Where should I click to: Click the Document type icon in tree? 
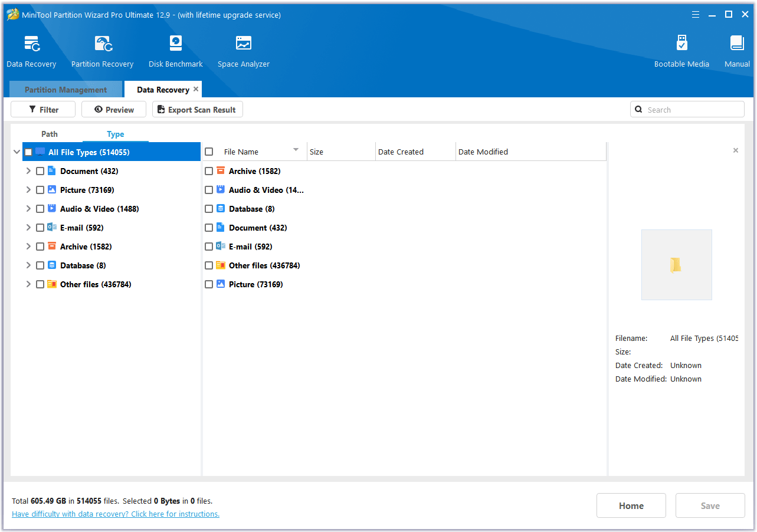coord(51,171)
